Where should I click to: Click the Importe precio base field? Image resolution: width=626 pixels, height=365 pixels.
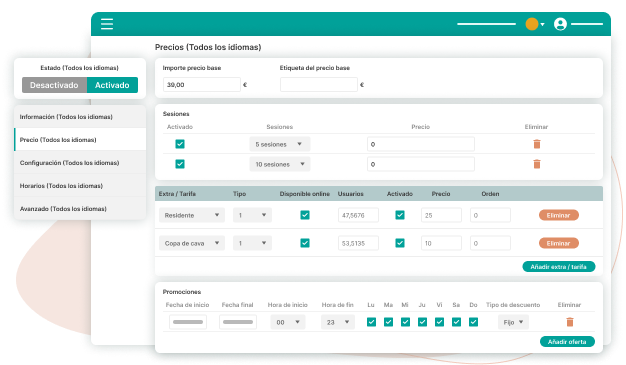[202, 85]
